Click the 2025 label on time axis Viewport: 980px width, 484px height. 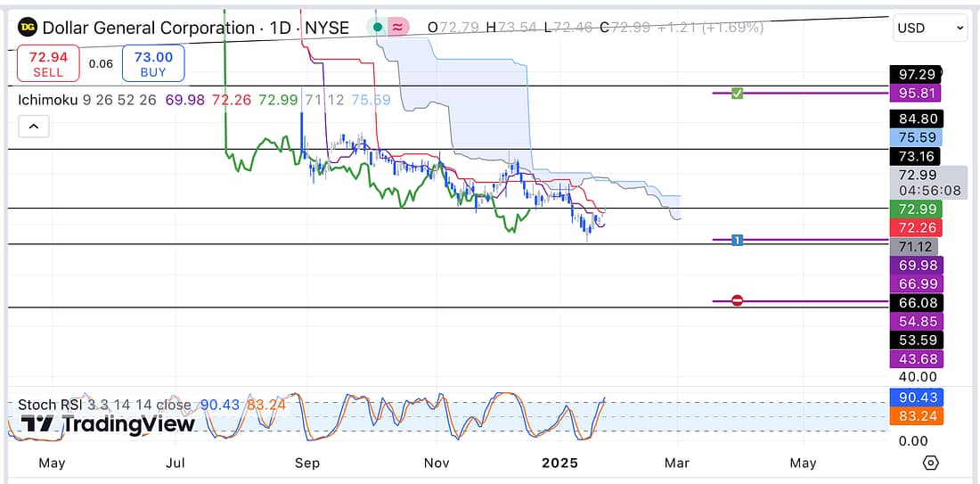tap(560, 463)
